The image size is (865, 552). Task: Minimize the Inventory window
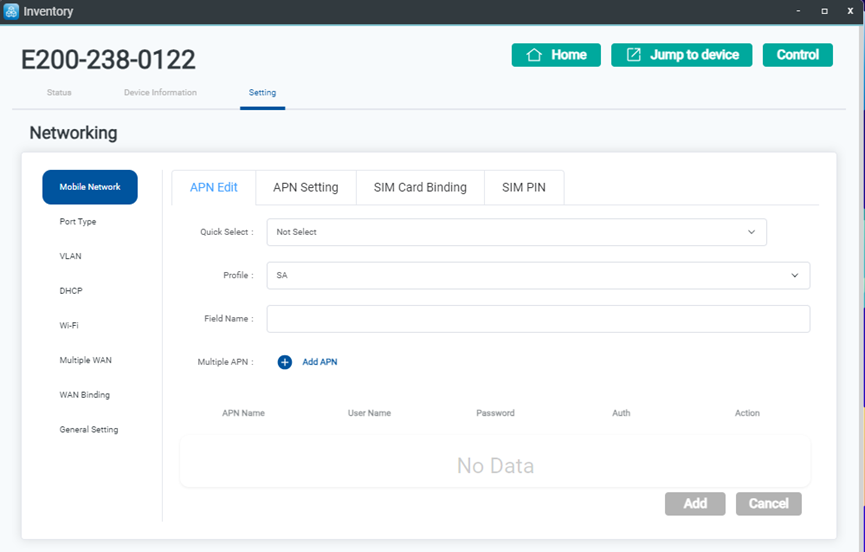798,11
